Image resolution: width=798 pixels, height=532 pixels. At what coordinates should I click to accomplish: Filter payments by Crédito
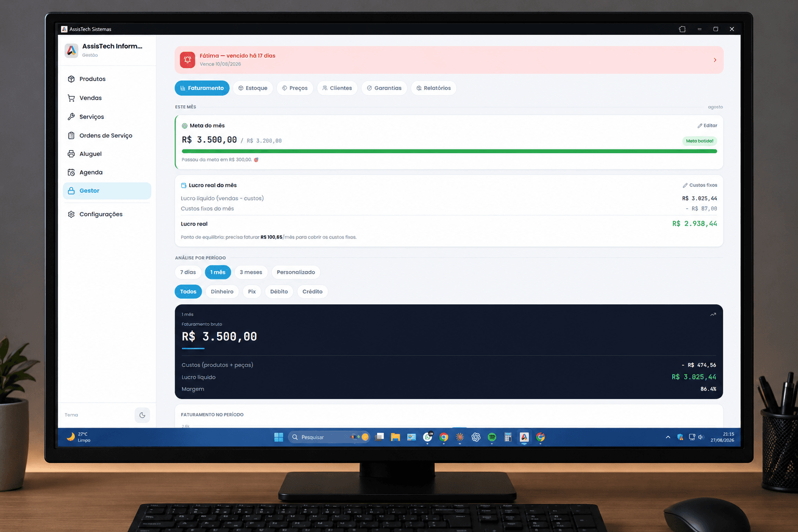coord(312,291)
